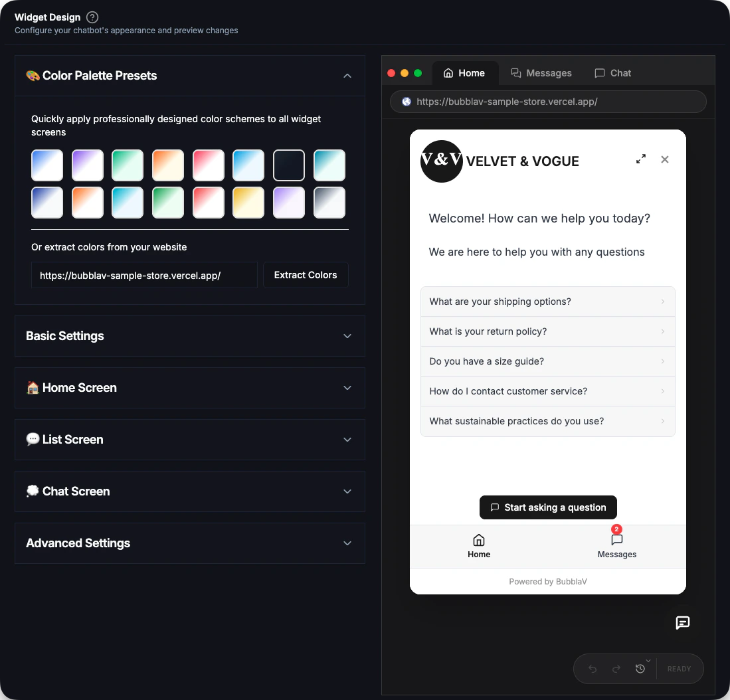The image size is (730, 700).
Task: Click the arrow beside the sustainable practices question
Action: pos(663,421)
